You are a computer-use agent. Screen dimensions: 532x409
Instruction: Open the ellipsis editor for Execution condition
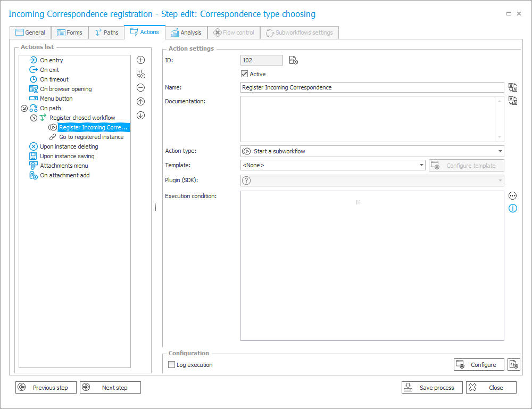(512, 195)
